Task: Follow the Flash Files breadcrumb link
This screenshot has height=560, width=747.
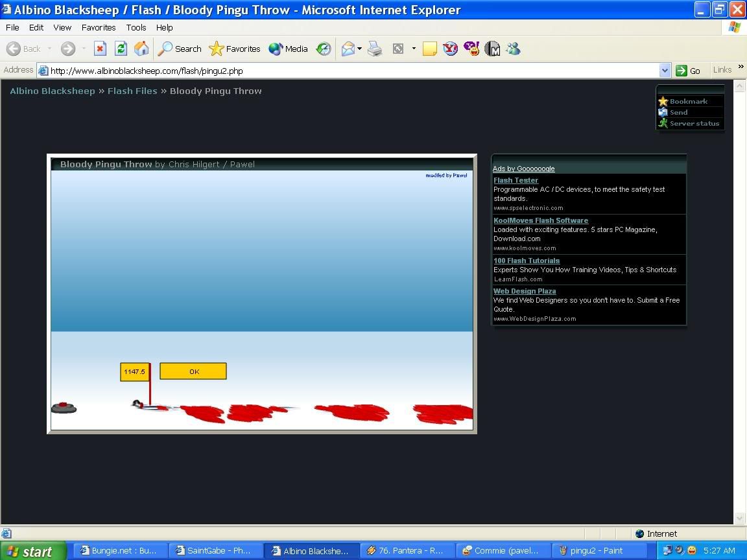Action: [132, 91]
